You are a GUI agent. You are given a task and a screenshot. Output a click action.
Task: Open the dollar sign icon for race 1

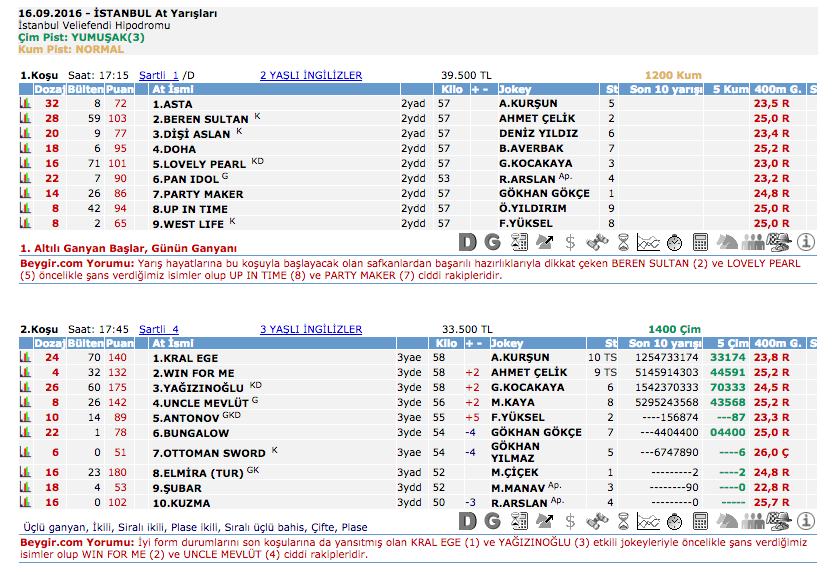point(570,241)
